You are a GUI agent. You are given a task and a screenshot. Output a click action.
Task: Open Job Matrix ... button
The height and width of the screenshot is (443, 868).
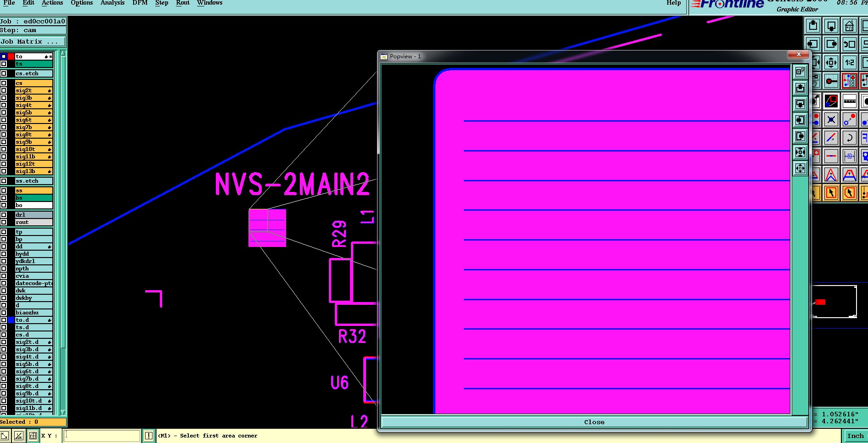(33, 42)
